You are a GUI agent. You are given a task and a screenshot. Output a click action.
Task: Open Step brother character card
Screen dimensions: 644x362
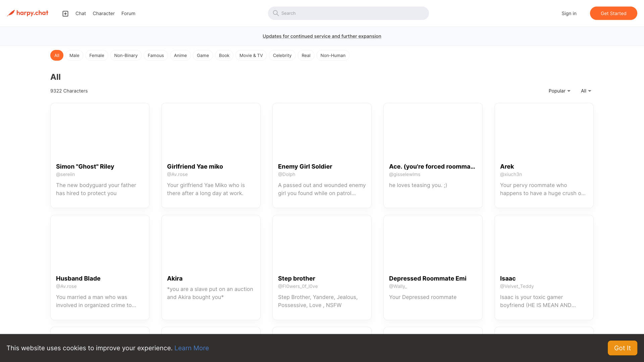[322, 267]
